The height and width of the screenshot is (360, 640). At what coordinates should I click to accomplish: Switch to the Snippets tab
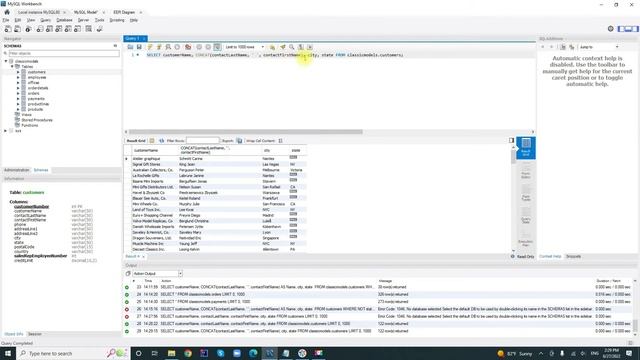click(x=573, y=256)
